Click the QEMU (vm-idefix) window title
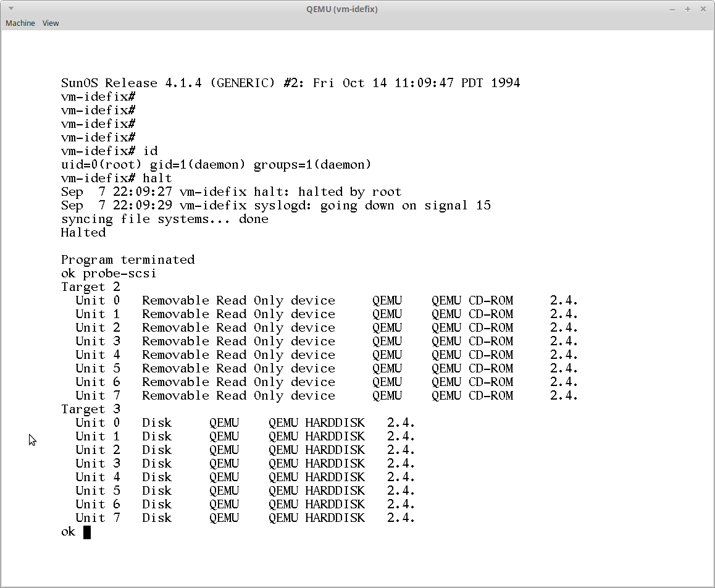This screenshot has height=588, width=715. 342,9
